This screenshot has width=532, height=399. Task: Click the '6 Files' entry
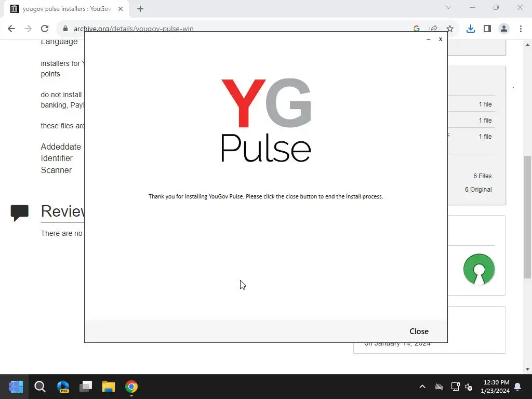click(x=482, y=176)
